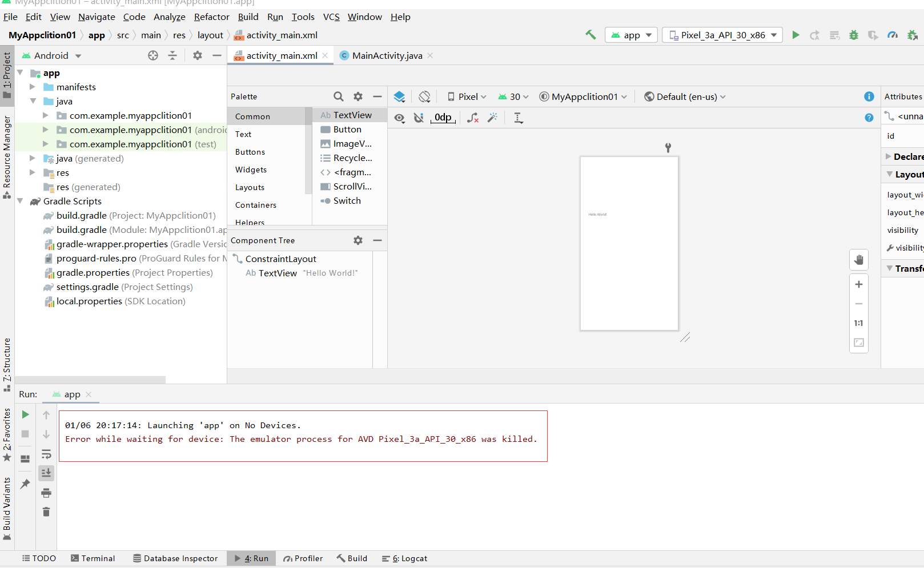
Task: Toggle autoconnect magnet icon
Action: tap(419, 118)
